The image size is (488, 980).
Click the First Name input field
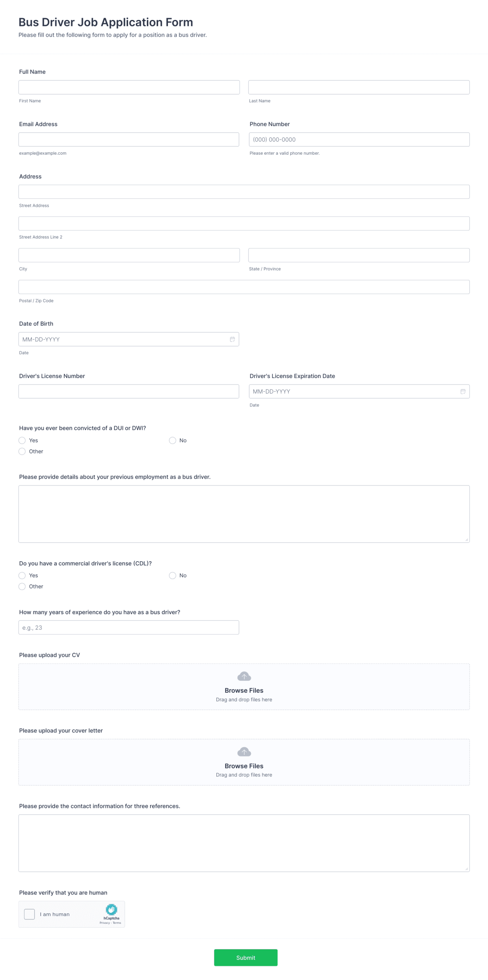(x=129, y=87)
